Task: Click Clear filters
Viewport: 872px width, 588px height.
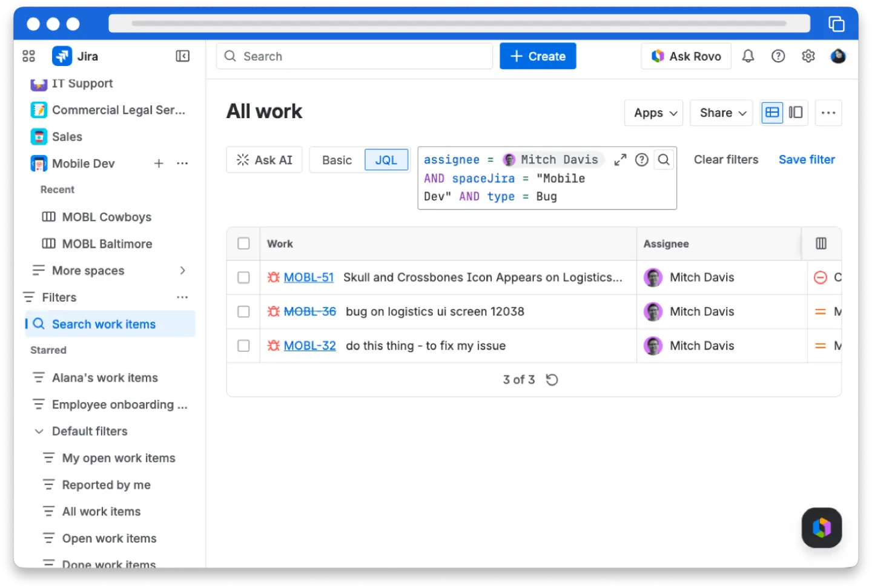Action: click(x=726, y=160)
